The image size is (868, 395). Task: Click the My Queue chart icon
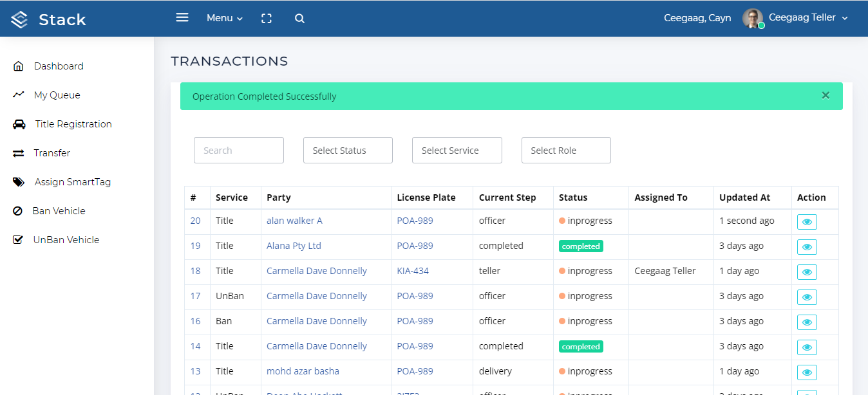[x=19, y=95]
